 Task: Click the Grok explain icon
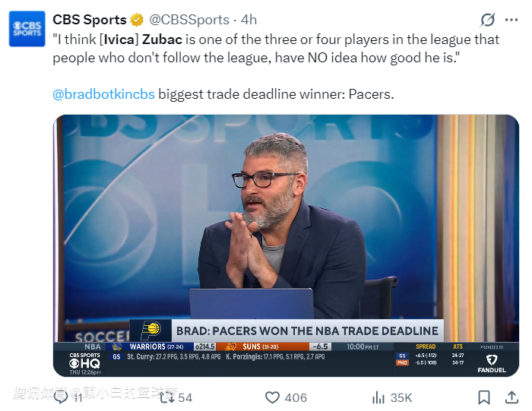(488, 20)
